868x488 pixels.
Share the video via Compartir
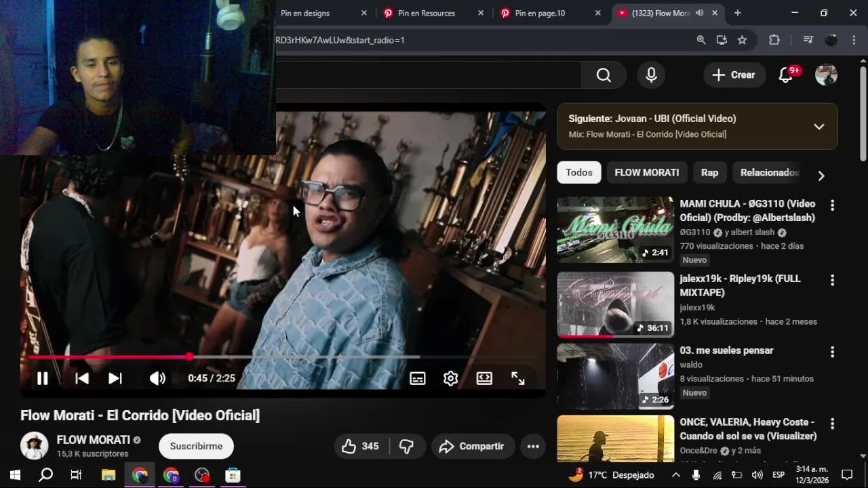click(472, 446)
